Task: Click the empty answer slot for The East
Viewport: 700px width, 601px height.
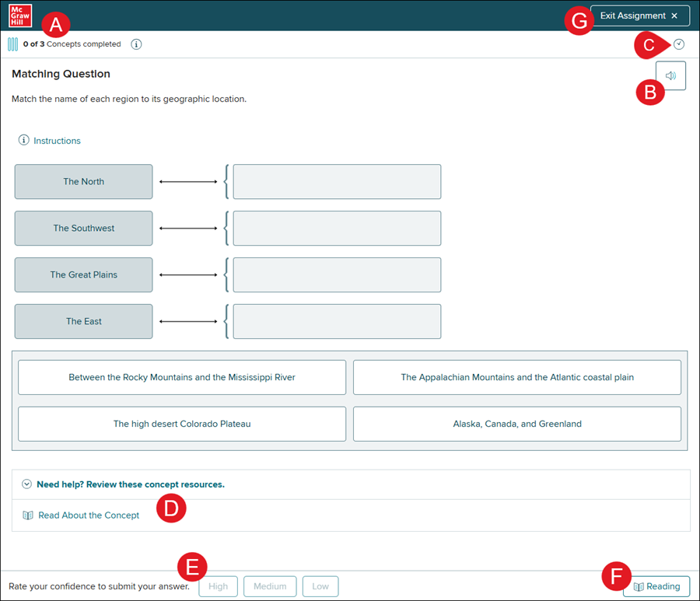Action: 337,322
